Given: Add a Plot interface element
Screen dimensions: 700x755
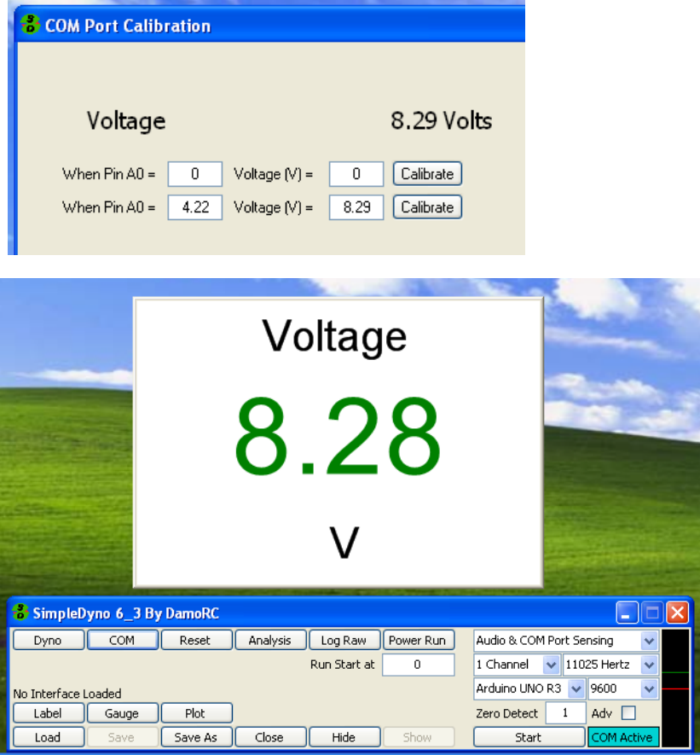Looking at the screenshot, I should click(196, 713).
